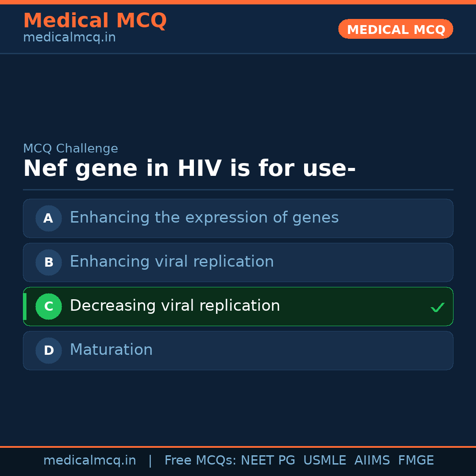The width and height of the screenshot is (476, 476).
Task: Open medicalmcq.in link below the header title
Action: click(69, 37)
